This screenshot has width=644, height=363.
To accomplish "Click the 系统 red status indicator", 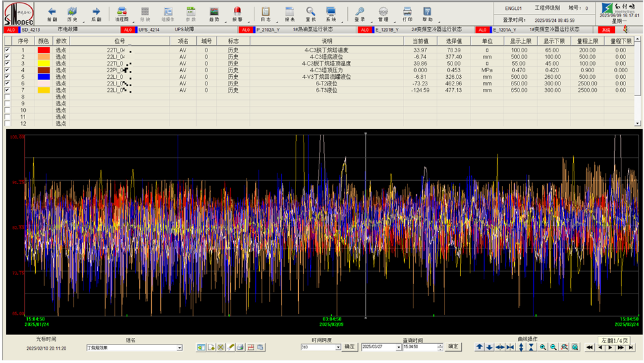I will tap(606, 30).
